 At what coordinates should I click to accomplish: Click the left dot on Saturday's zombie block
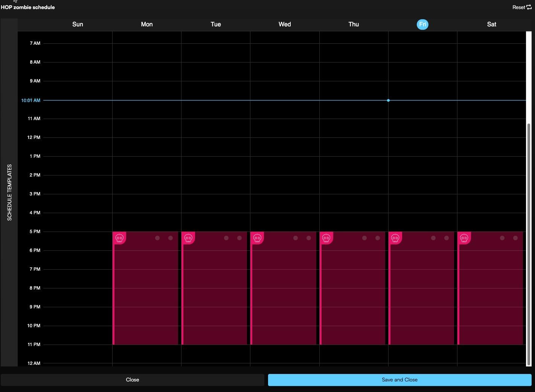tap(502, 238)
